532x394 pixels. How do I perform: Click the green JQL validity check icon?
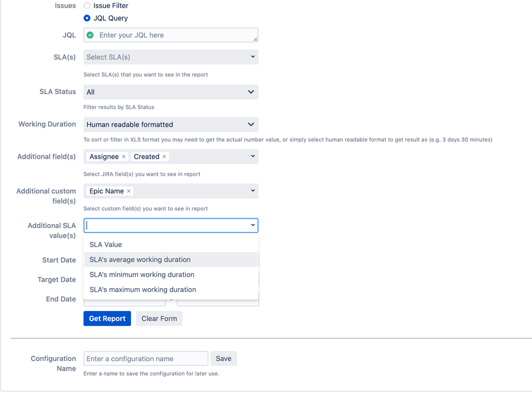coord(90,35)
